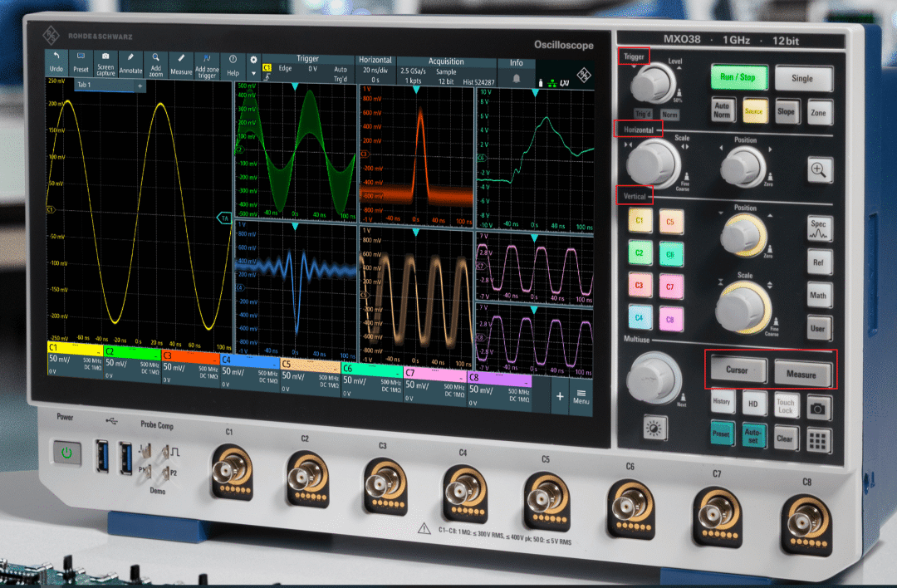Push the Spec spectrum key

[x=819, y=228]
